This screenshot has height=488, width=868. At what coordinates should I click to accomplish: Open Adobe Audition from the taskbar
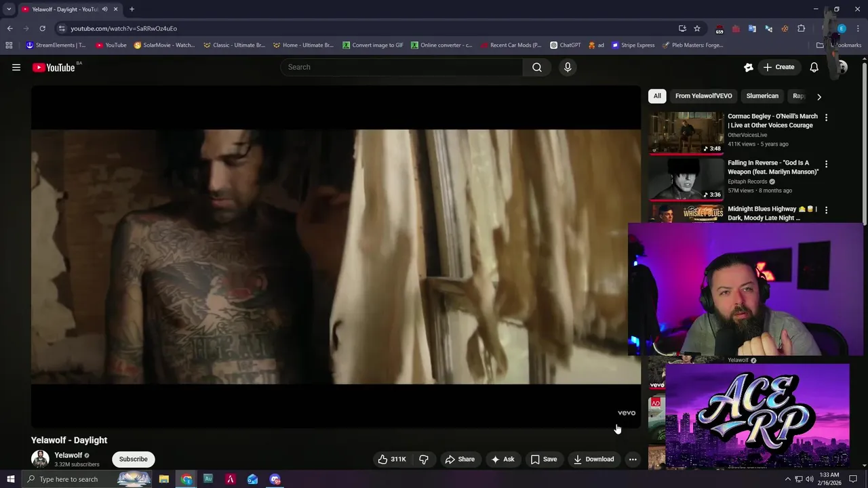[208, 479]
